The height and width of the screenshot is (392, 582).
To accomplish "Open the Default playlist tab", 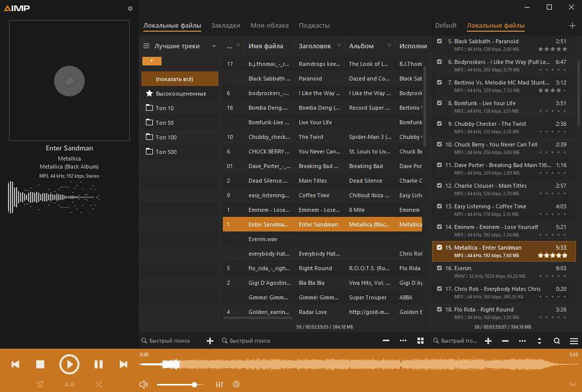I will 446,26.
